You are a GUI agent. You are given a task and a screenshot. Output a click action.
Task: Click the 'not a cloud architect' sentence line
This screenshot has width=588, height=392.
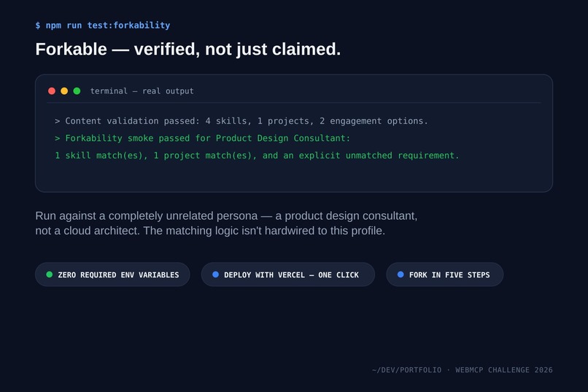210,231
